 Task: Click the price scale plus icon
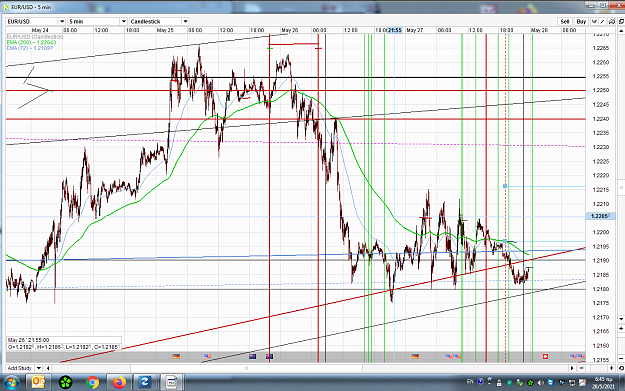click(621, 328)
